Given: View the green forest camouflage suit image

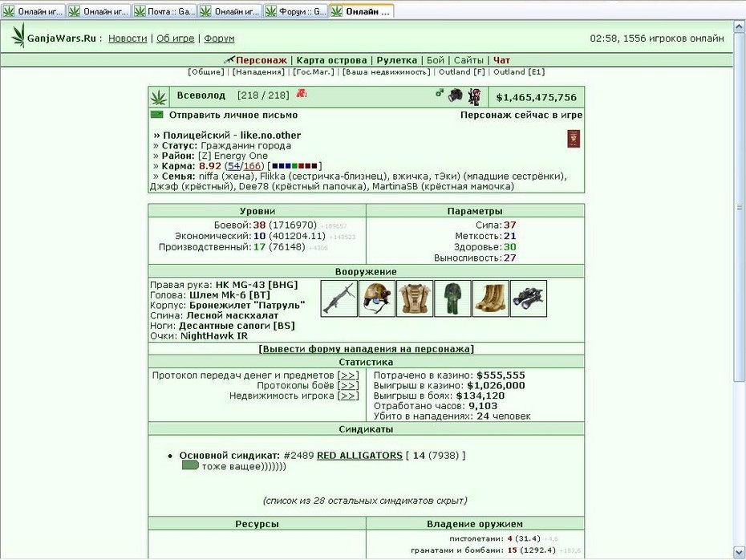Looking at the screenshot, I should 452,298.
